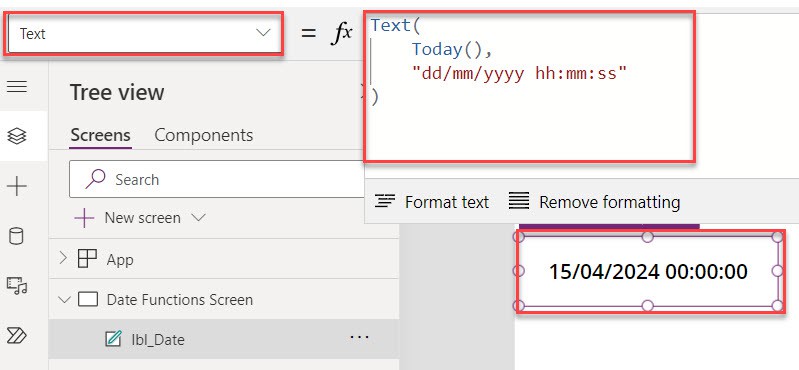
Task: Open the Insert plus icon in sidebar
Action: pyautogui.click(x=17, y=187)
